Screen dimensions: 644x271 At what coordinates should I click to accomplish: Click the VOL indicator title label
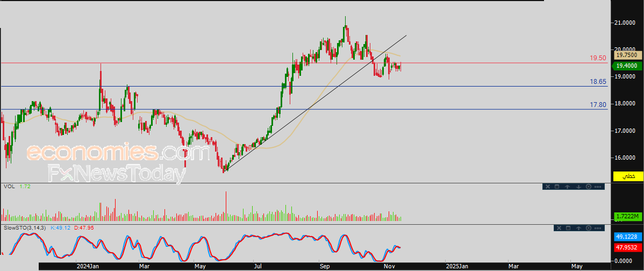[x=9, y=187]
